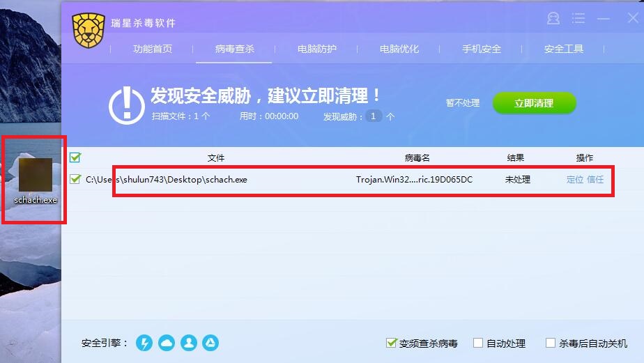
Task: Select the schach.exe file path text
Action: (x=167, y=180)
